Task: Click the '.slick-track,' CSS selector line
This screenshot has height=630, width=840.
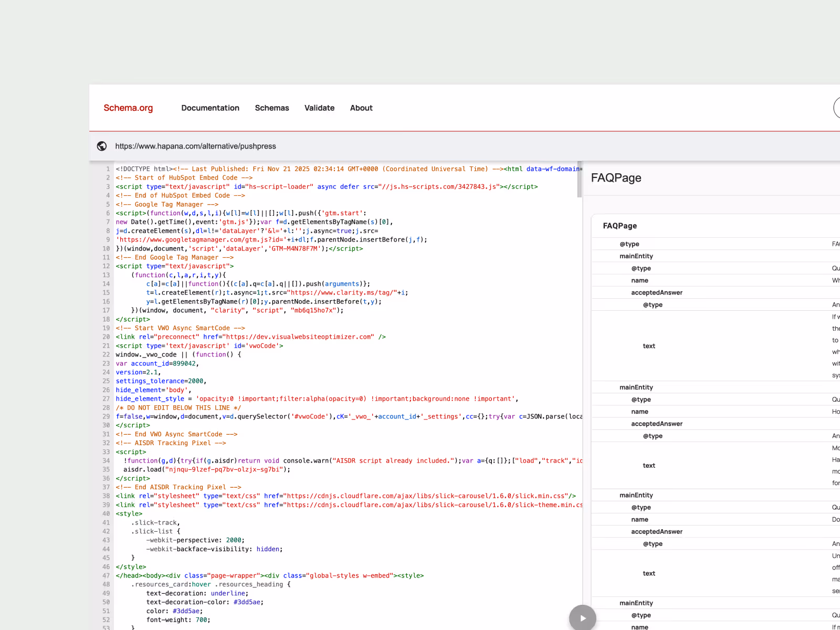Action: click(x=155, y=523)
